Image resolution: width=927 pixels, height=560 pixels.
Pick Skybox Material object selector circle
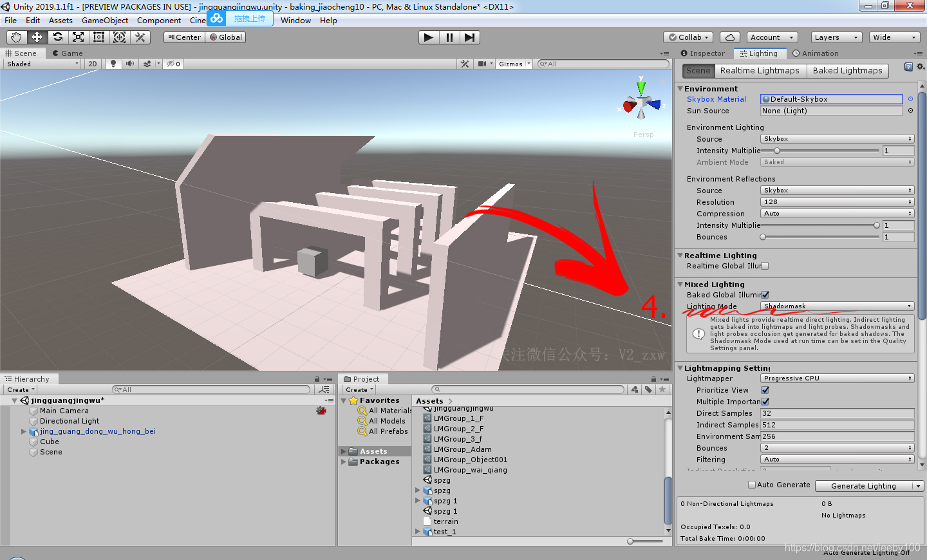pyautogui.click(x=910, y=99)
